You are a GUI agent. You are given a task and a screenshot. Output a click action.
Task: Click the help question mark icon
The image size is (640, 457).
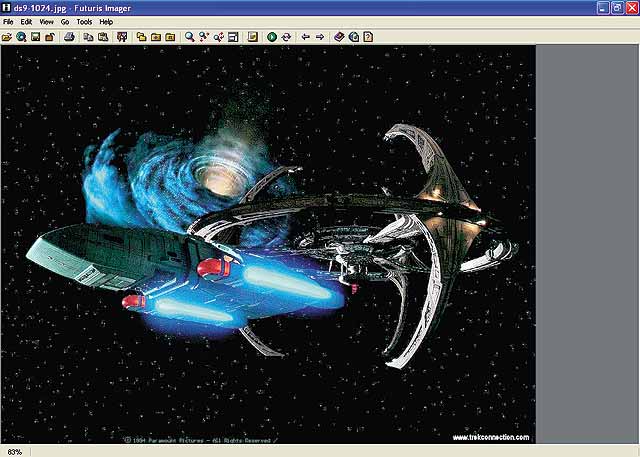(368, 37)
